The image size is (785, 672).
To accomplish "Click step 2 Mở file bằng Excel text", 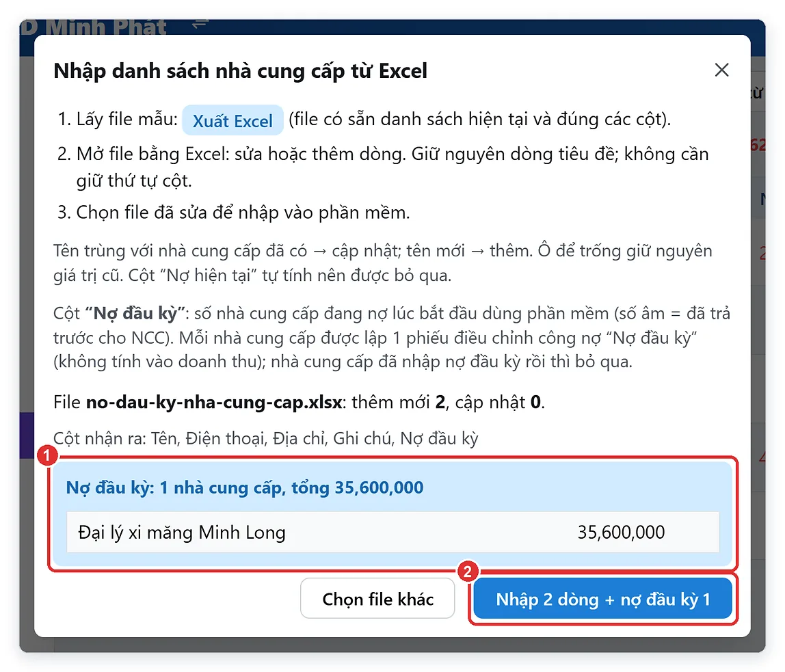I will [x=392, y=167].
